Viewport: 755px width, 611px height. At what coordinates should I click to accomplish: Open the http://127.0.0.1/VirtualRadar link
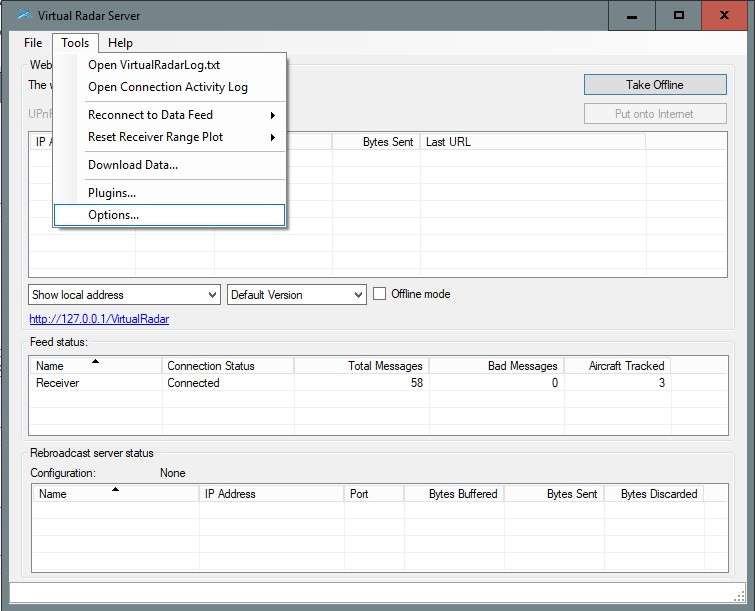(99, 319)
